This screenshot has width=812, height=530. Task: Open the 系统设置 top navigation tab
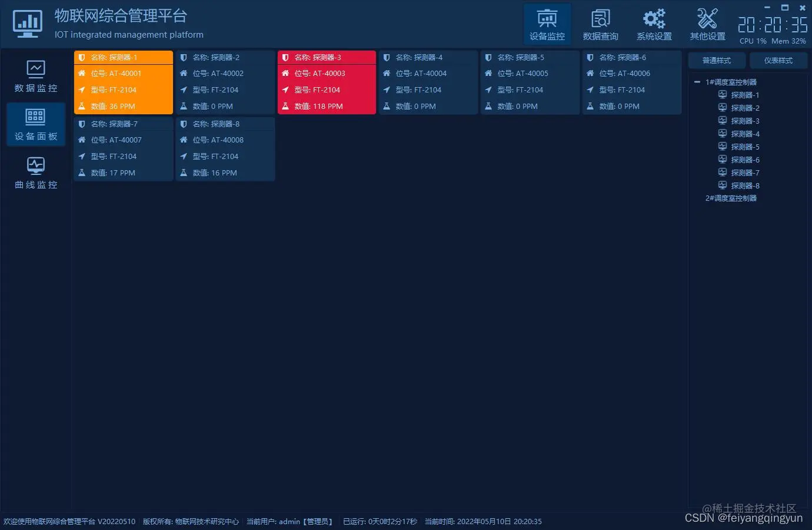[654, 24]
